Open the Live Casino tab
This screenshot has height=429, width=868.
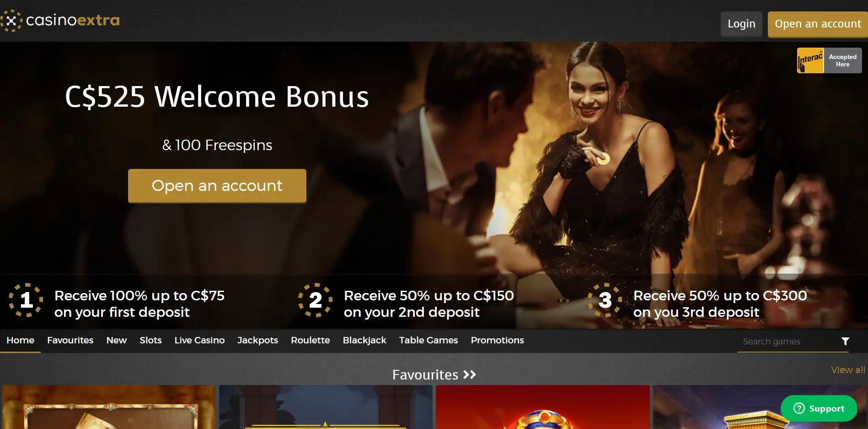click(x=199, y=341)
